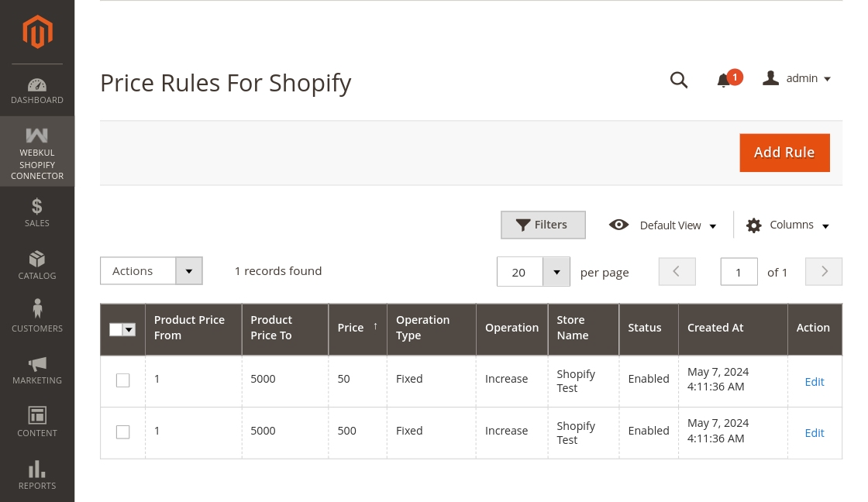Viewport: 868px width, 502px height.
Task: Open the Sales menu
Action: click(x=37, y=212)
